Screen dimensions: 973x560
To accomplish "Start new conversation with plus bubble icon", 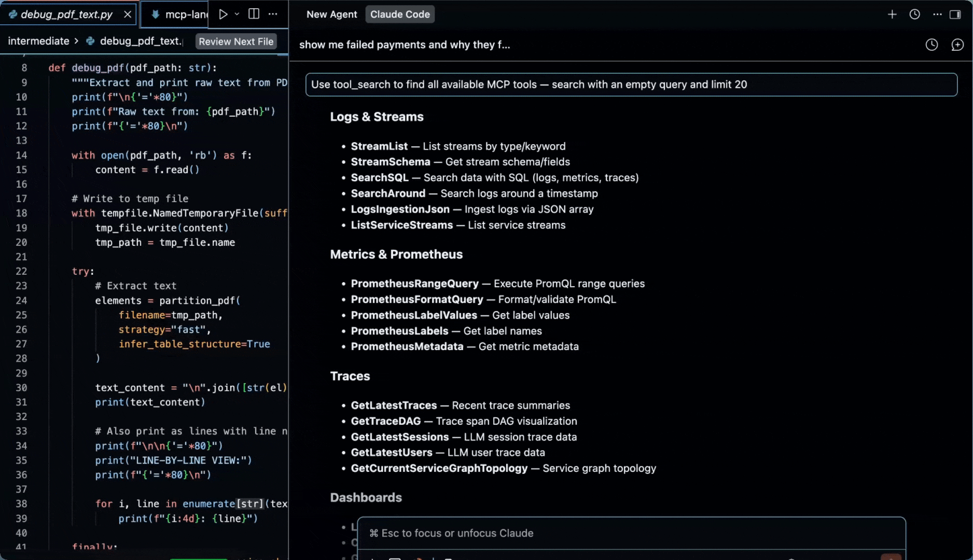I will 957,45.
